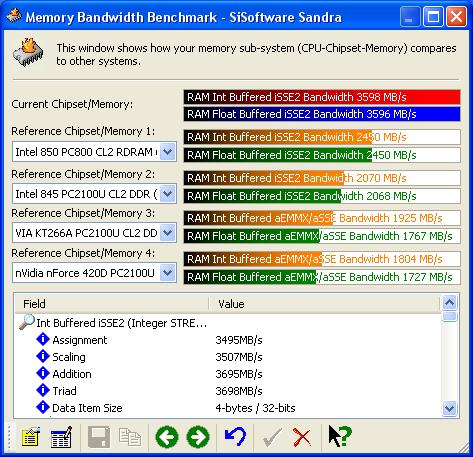The image size is (473, 457).
Task: Select the Scaling row label
Action: tap(69, 357)
